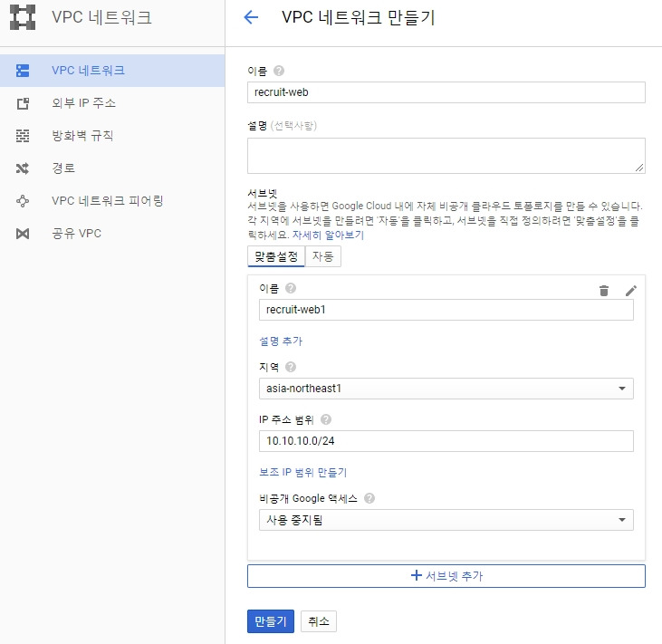Open the VPC 네트워크 menu item
The height and width of the screenshot is (644, 662).
(112, 71)
